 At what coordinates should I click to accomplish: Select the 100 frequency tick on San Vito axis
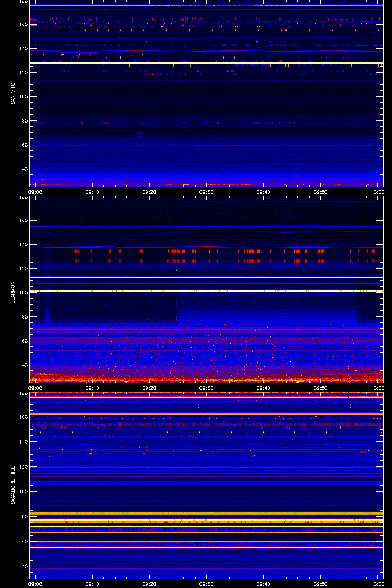tap(23, 97)
